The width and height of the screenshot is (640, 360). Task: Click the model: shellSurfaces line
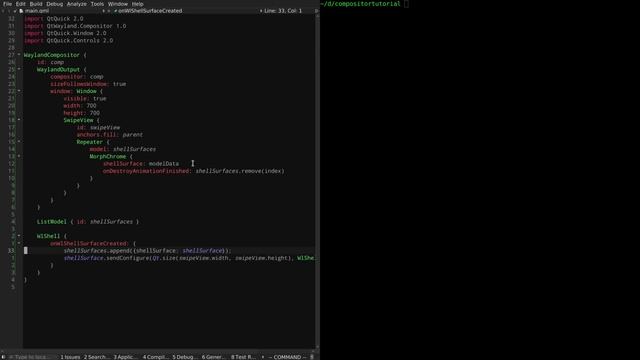coord(123,149)
